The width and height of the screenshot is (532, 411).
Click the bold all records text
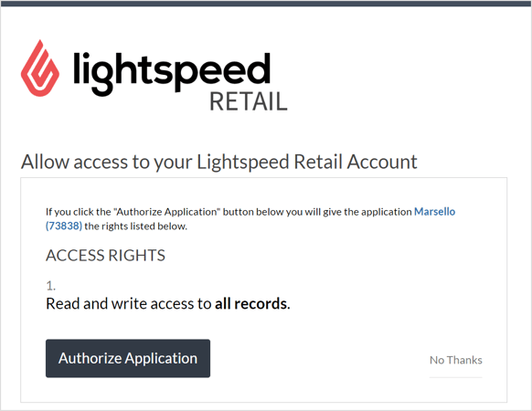[252, 303]
